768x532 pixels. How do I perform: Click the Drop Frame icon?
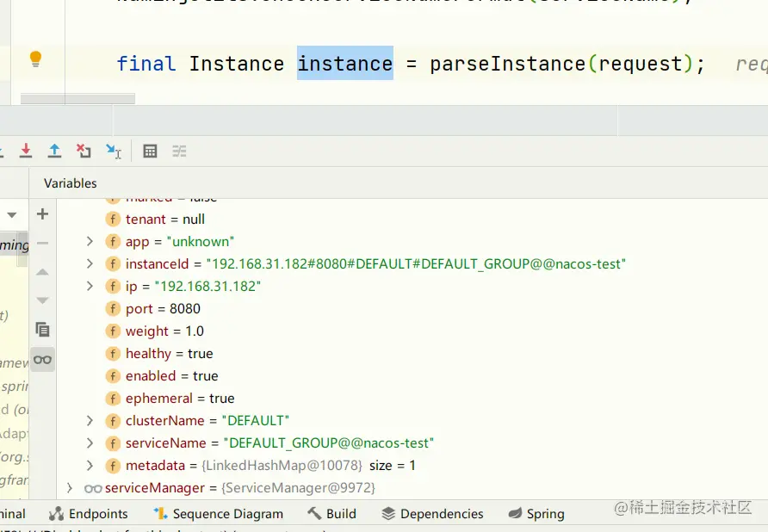[84, 151]
